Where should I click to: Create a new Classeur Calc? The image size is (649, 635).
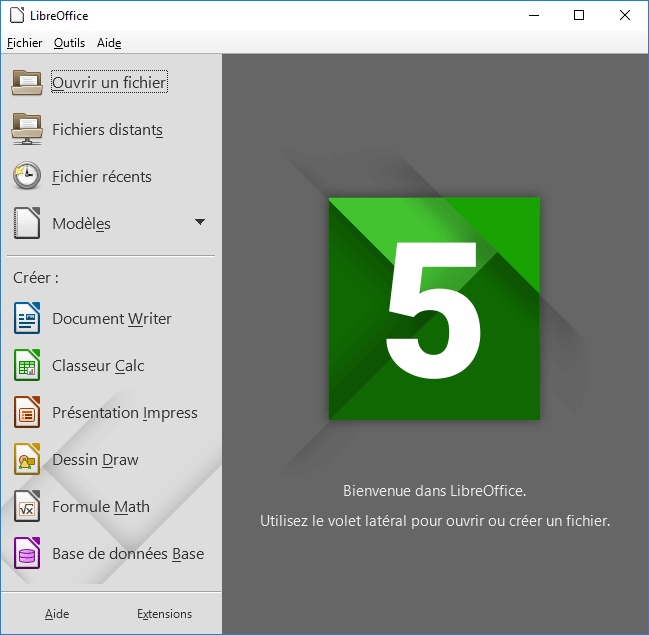click(98, 366)
